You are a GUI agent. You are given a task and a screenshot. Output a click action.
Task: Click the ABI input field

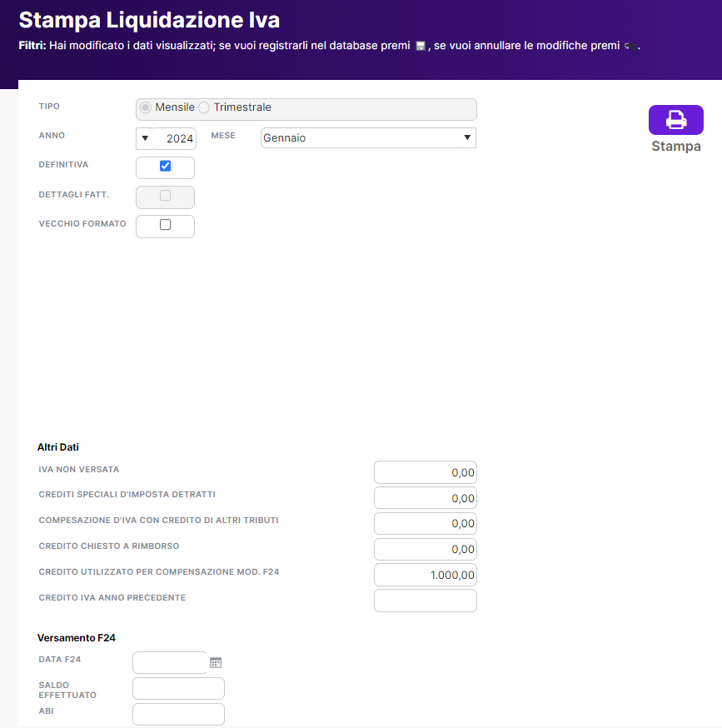[x=178, y=714]
